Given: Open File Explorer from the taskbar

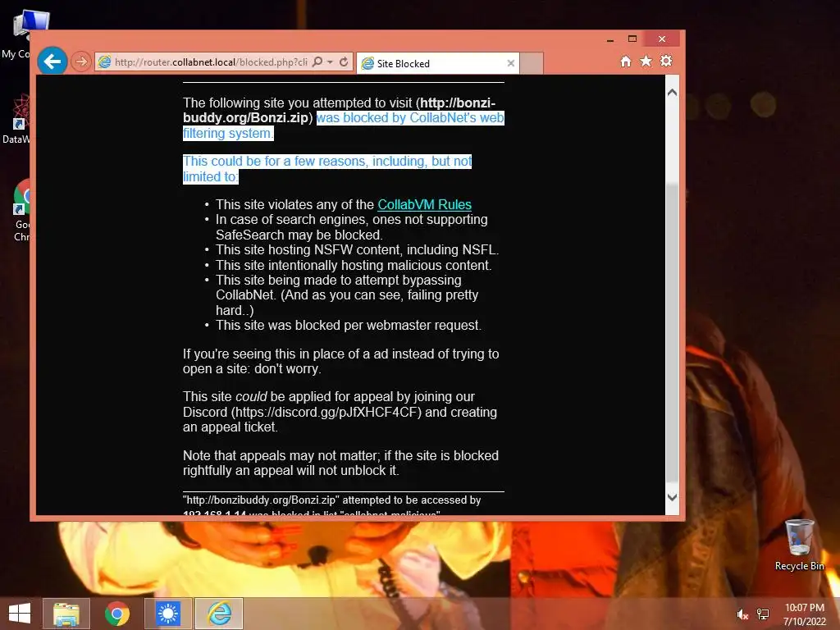Looking at the screenshot, I should (x=66, y=614).
